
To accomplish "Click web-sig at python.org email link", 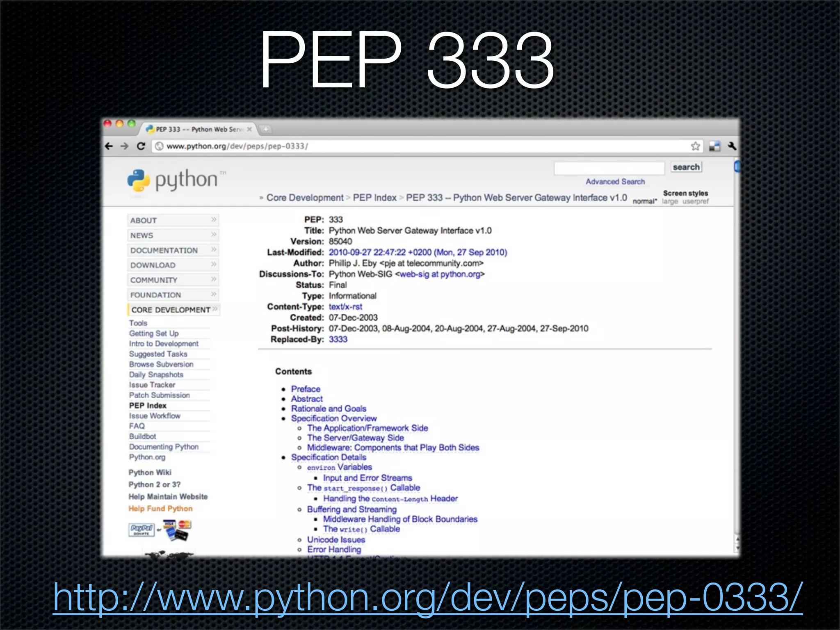I will click(x=440, y=274).
